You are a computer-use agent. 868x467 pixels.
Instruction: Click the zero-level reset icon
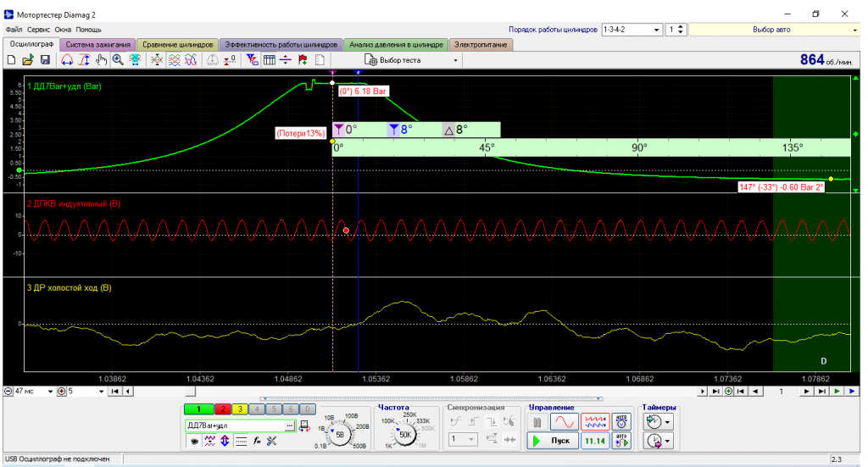(x=230, y=60)
